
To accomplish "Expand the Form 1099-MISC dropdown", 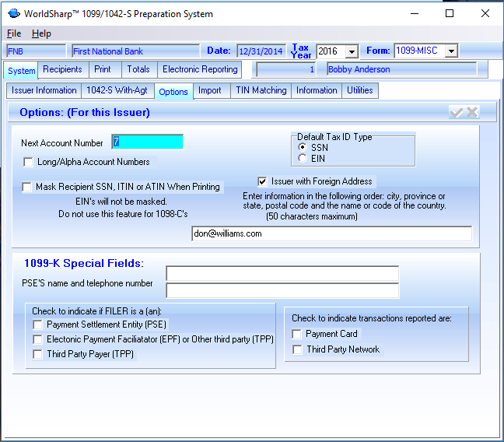I will (x=451, y=51).
